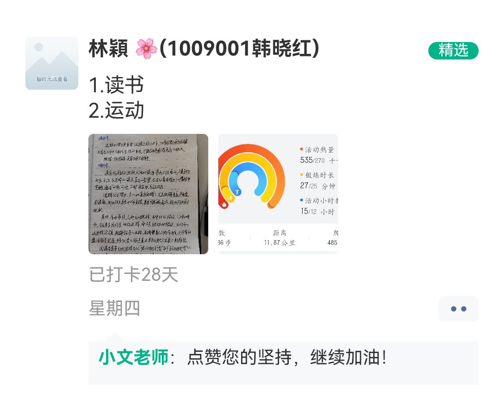Viewport: 504px width, 420px height.
Task: Tap the red flame icon on activity ring
Action: coord(224,204)
